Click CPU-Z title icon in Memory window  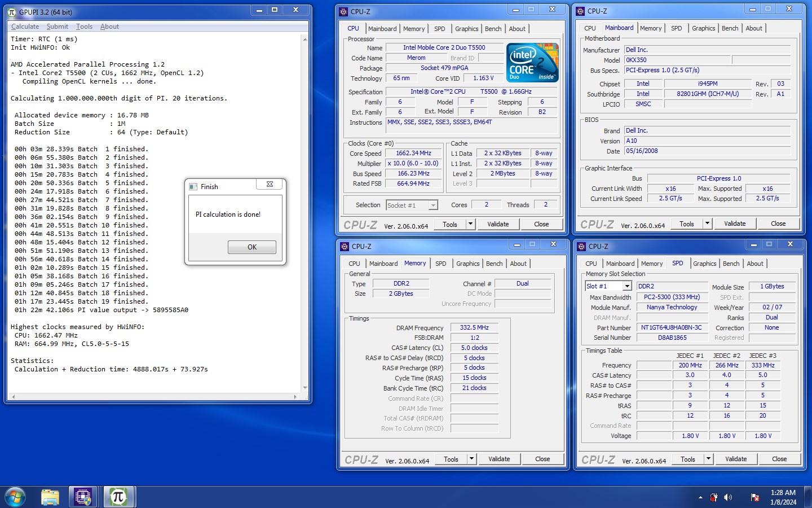pos(345,246)
